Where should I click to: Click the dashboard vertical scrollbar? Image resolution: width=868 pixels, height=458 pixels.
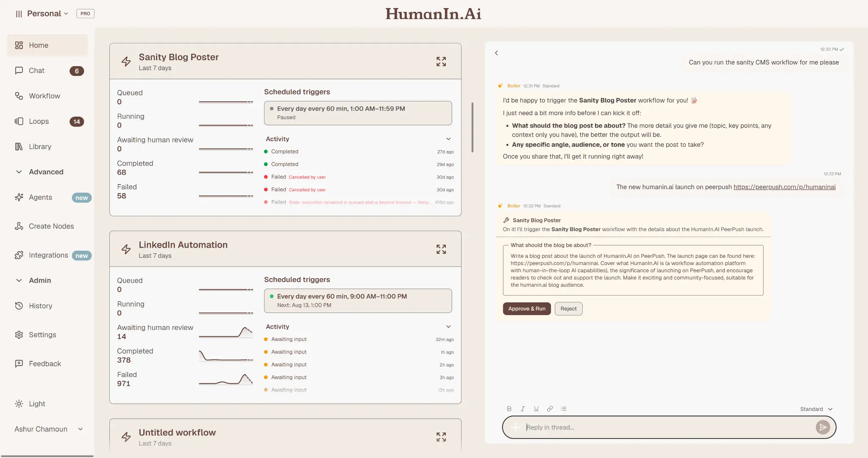[x=472, y=127]
